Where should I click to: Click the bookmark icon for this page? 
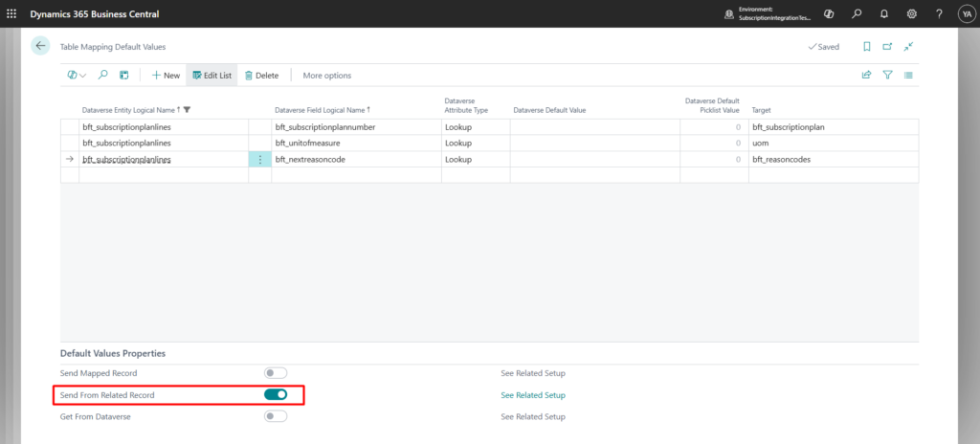(866, 46)
